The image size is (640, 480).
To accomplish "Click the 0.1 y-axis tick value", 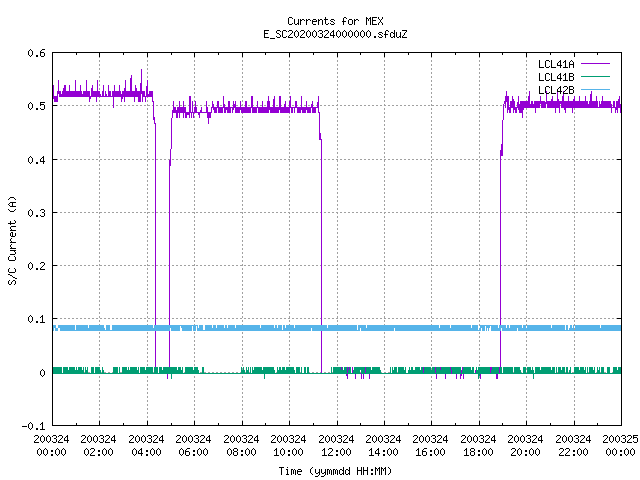I will [36, 319].
